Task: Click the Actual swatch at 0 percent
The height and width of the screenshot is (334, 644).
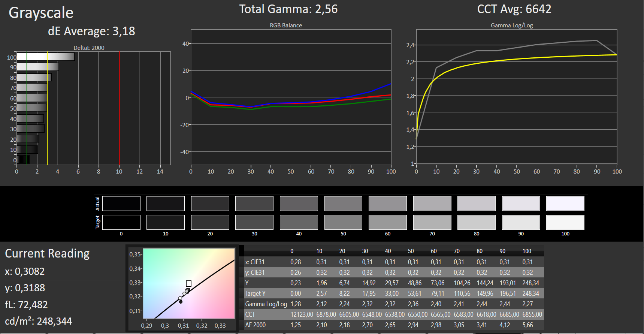Action: [x=121, y=204]
